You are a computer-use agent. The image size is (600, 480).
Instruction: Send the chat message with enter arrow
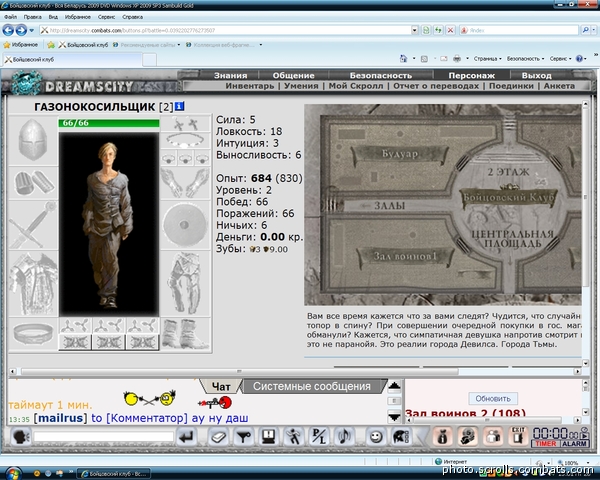pyautogui.click(x=187, y=437)
